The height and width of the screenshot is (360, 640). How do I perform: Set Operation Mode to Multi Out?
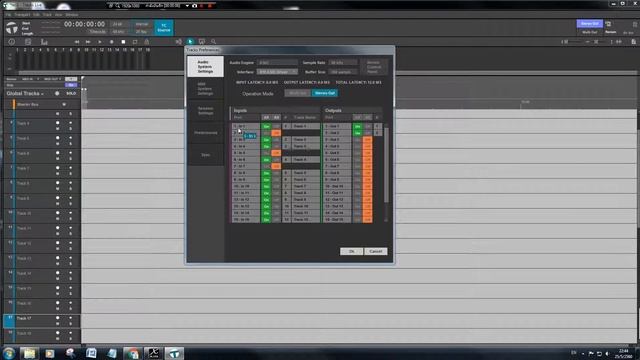pyautogui.click(x=298, y=93)
